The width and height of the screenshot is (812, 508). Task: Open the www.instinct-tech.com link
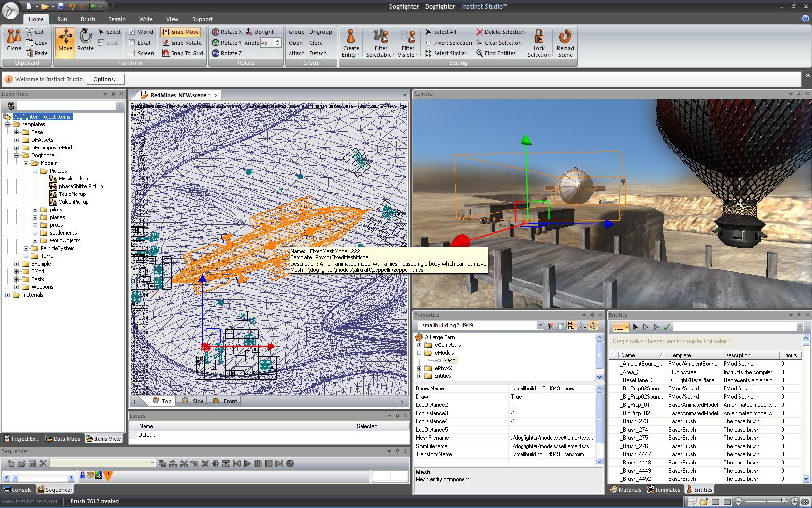[x=30, y=501]
